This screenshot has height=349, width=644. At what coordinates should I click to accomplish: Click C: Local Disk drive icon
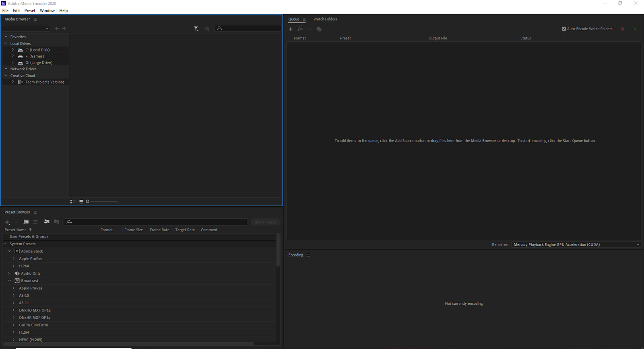[x=20, y=50]
